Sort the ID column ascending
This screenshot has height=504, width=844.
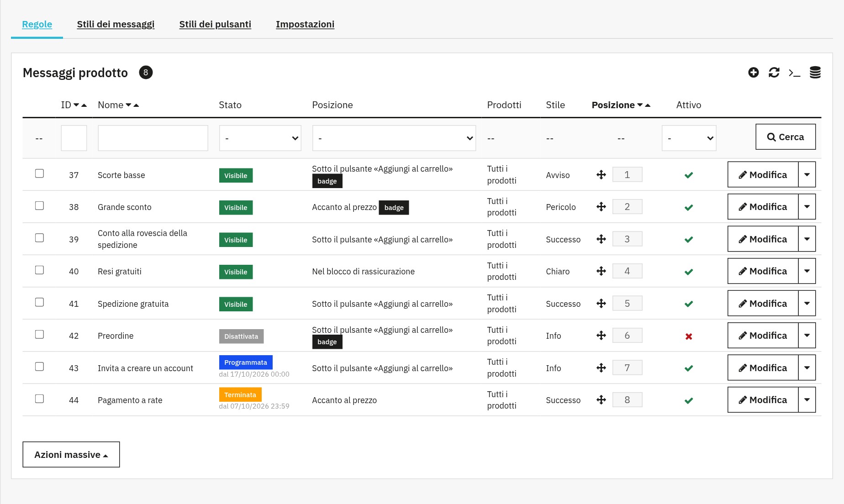(x=84, y=105)
